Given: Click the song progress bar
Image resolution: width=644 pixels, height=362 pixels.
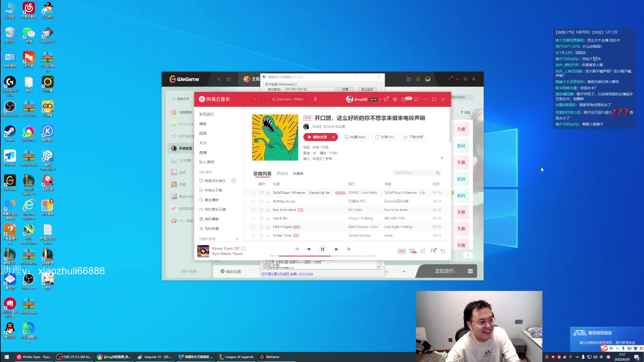Looking at the screenshot, I should [x=322, y=256].
